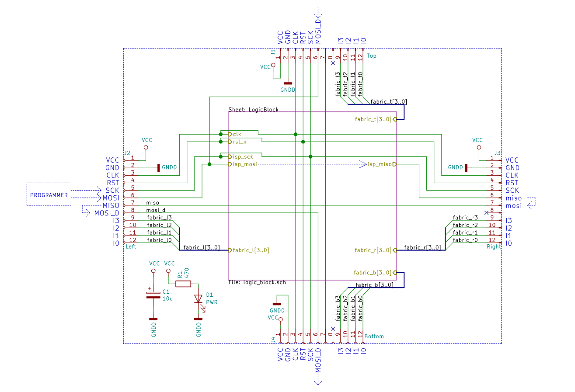
Task: Click the GNDD ground symbol beside connector J2
Action: click(158, 167)
